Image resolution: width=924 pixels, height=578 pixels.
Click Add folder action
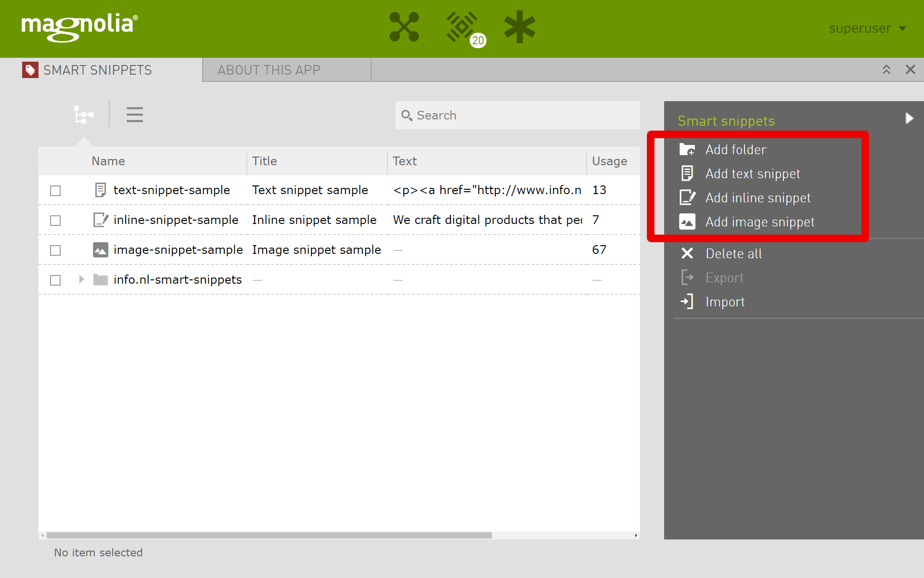click(x=735, y=150)
